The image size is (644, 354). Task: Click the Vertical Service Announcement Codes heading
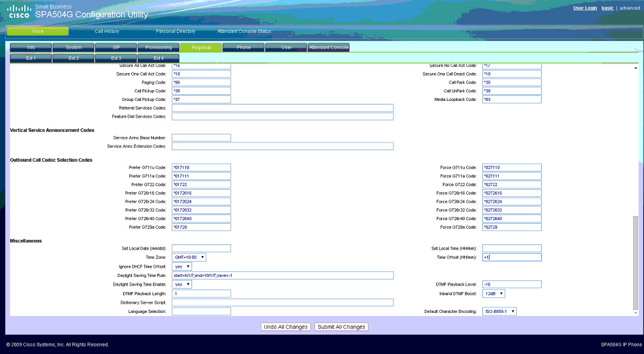click(52, 130)
